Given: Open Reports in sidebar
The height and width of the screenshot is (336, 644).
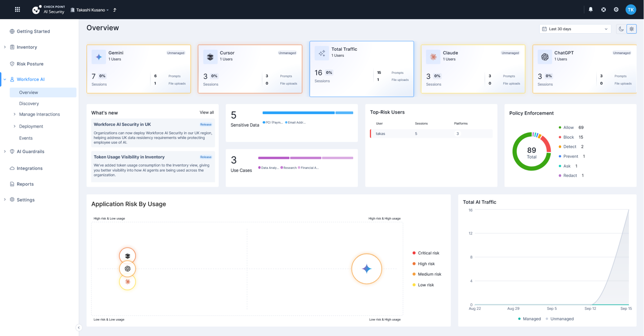Looking at the screenshot, I should [x=25, y=184].
